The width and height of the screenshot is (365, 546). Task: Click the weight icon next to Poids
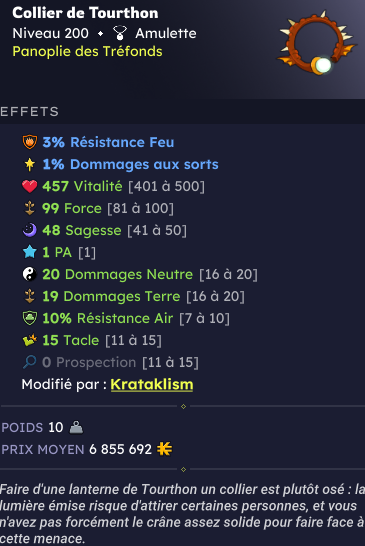(x=76, y=427)
